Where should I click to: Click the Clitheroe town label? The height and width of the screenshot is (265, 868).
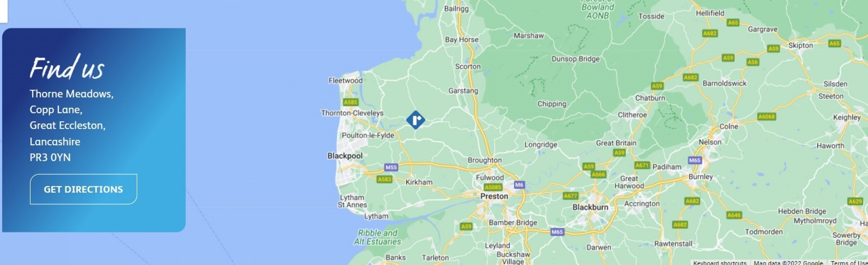pyautogui.click(x=632, y=115)
